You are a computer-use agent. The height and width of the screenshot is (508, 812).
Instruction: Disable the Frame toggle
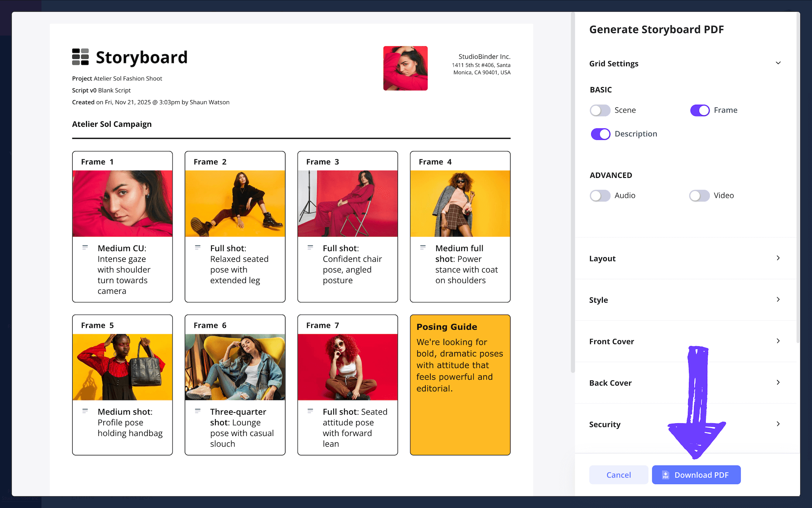(700, 111)
